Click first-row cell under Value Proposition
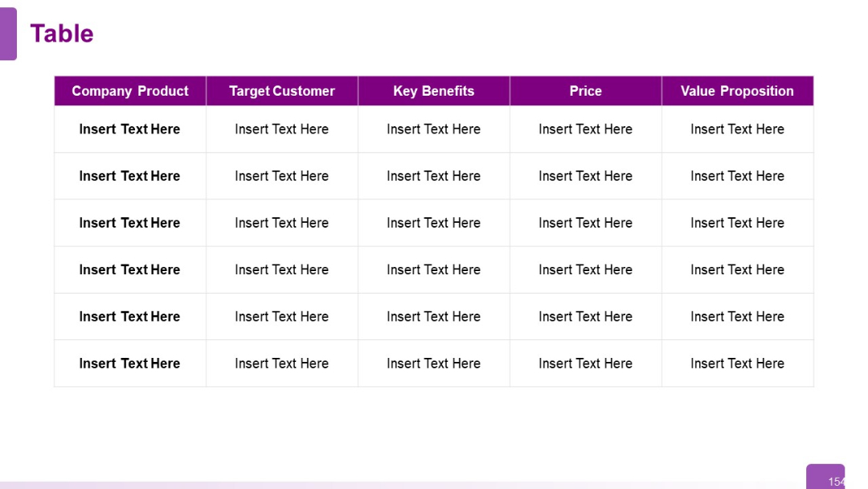 737,129
